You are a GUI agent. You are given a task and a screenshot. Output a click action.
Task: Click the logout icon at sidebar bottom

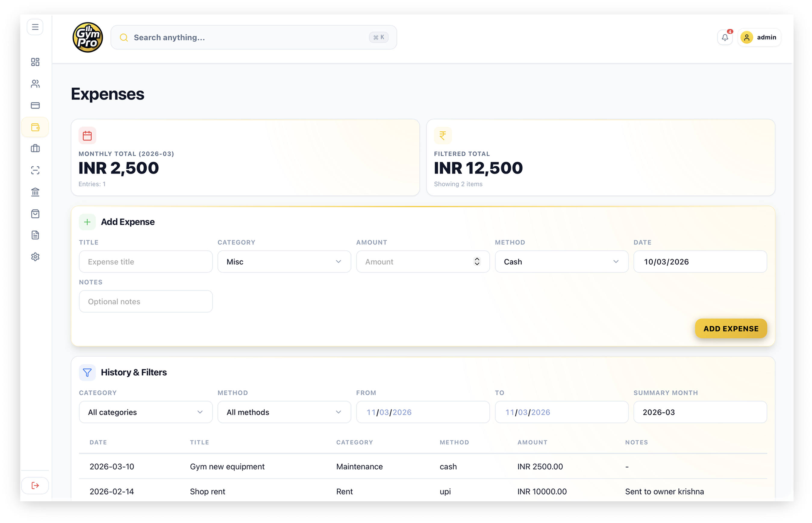(x=35, y=485)
